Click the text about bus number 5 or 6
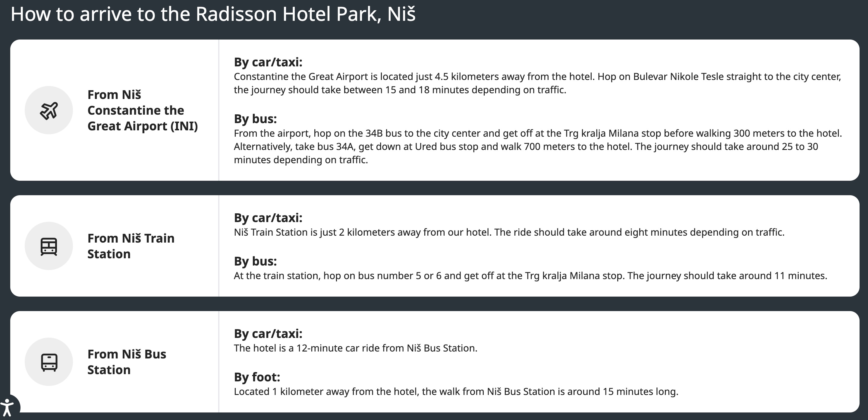Screen dimensions: 868x420 pos(530,276)
